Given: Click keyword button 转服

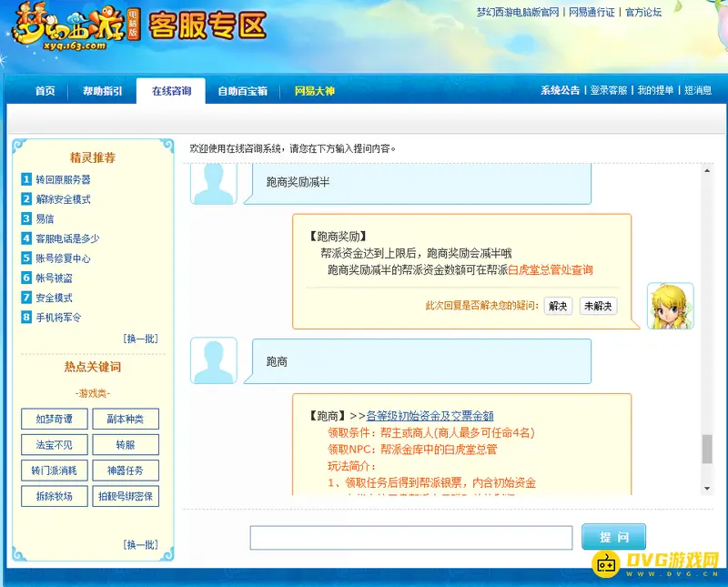Looking at the screenshot, I should pyautogui.click(x=126, y=445).
